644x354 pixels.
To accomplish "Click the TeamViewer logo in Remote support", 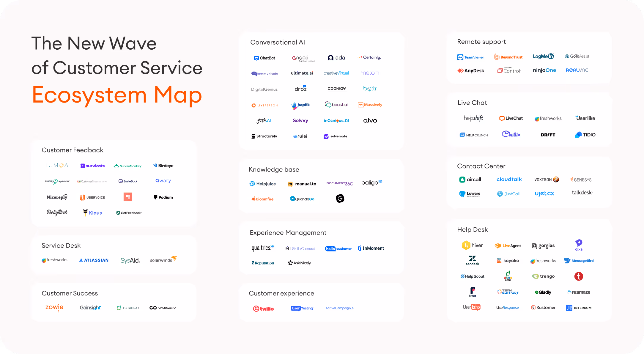I will click(x=470, y=57).
